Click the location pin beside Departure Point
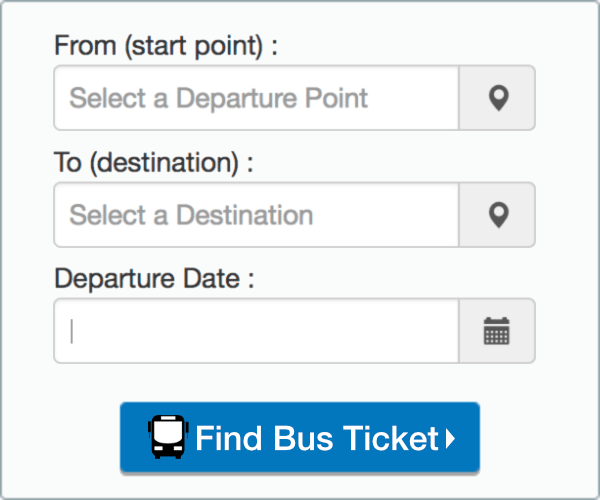Viewport: 600px width, 500px height. [497, 98]
